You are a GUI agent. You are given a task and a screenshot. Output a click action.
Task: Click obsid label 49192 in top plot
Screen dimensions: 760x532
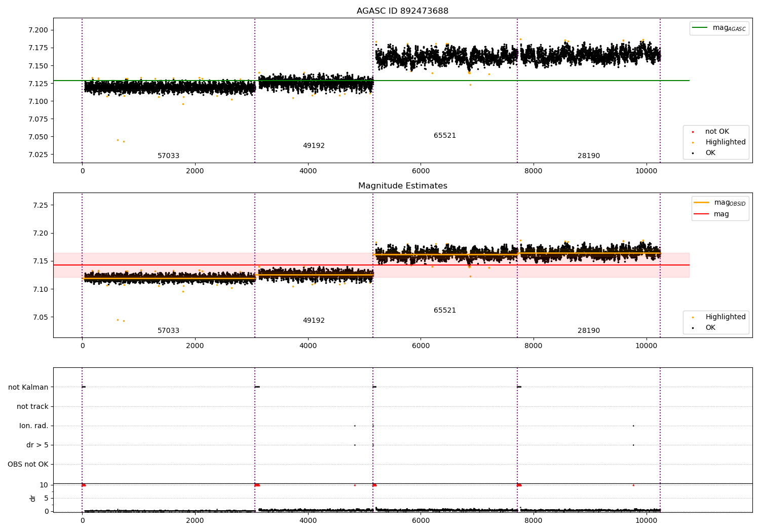[x=314, y=146]
